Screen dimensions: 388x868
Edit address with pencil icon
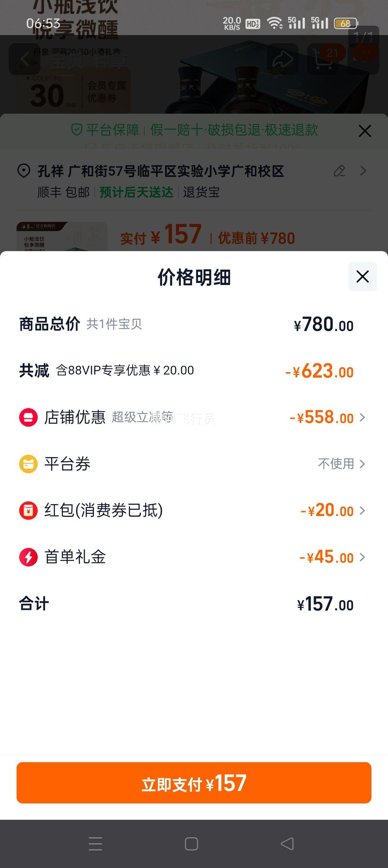(x=339, y=171)
